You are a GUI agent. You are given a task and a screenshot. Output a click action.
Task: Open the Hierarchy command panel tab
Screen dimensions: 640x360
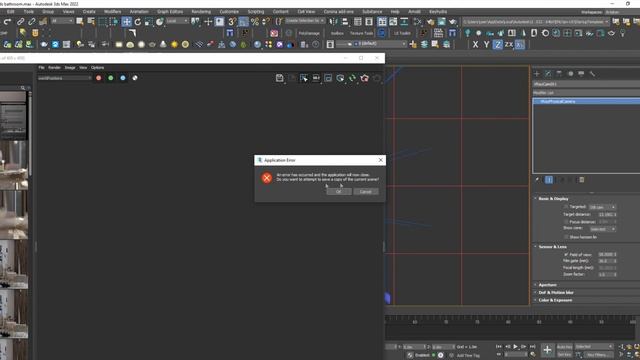point(559,73)
